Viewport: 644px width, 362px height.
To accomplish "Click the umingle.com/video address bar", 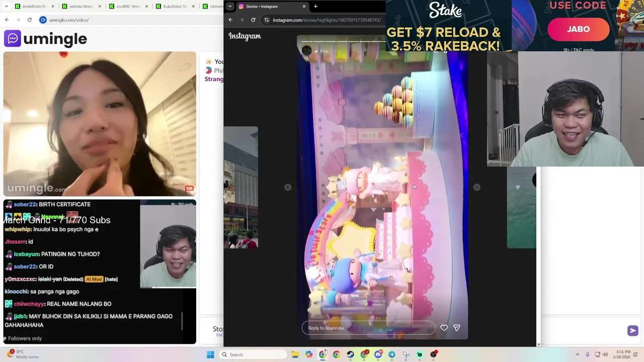I will pos(131,20).
